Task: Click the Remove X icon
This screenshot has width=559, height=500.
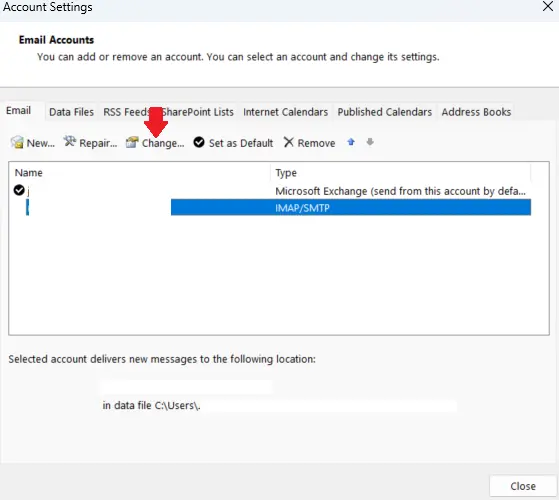Action: 288,142
